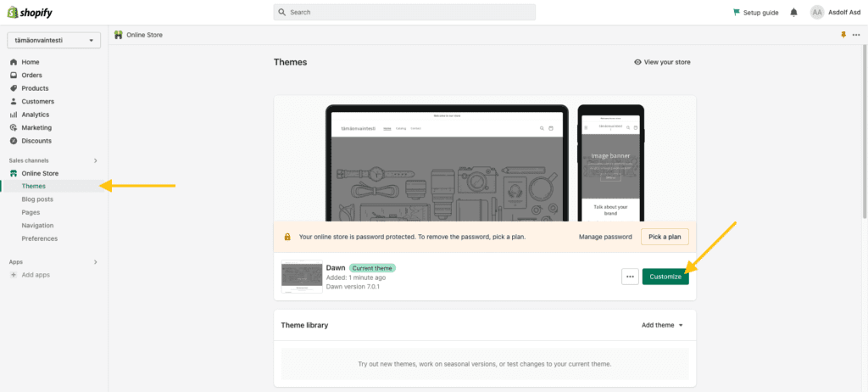868x392 pixels.
Task: Click the Asdolf Asd account name
Action: point(843,12)
